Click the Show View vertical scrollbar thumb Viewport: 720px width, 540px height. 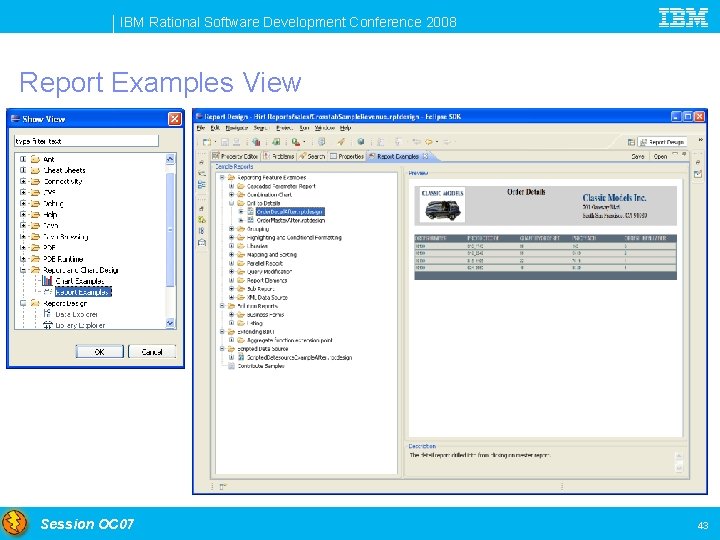click(x=170, y=229)
